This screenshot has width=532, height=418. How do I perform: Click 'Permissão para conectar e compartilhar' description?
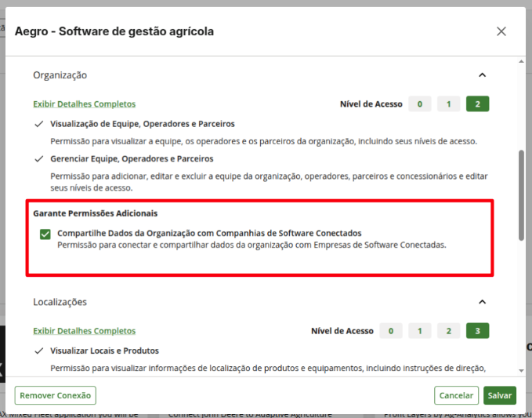[252, 245]
